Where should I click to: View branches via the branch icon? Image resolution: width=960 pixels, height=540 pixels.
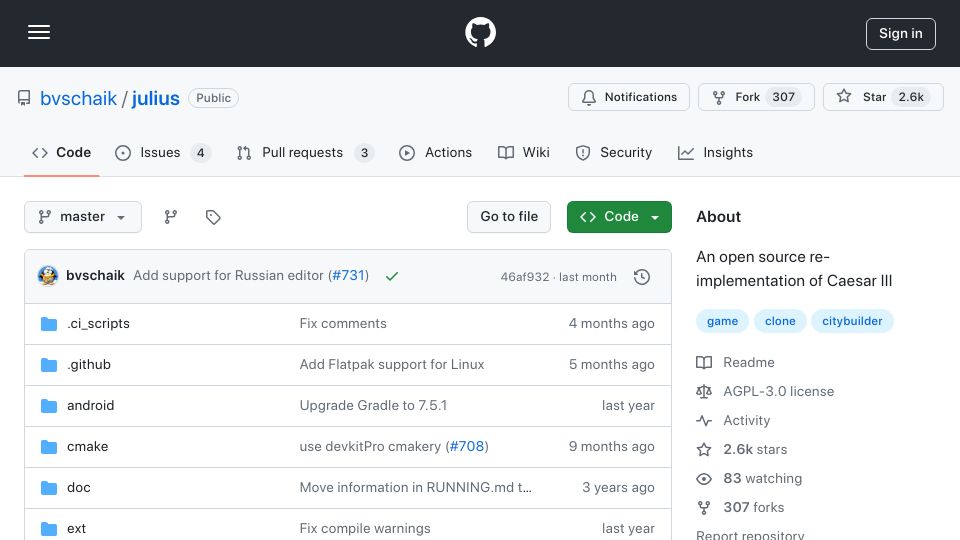point(171,217)
